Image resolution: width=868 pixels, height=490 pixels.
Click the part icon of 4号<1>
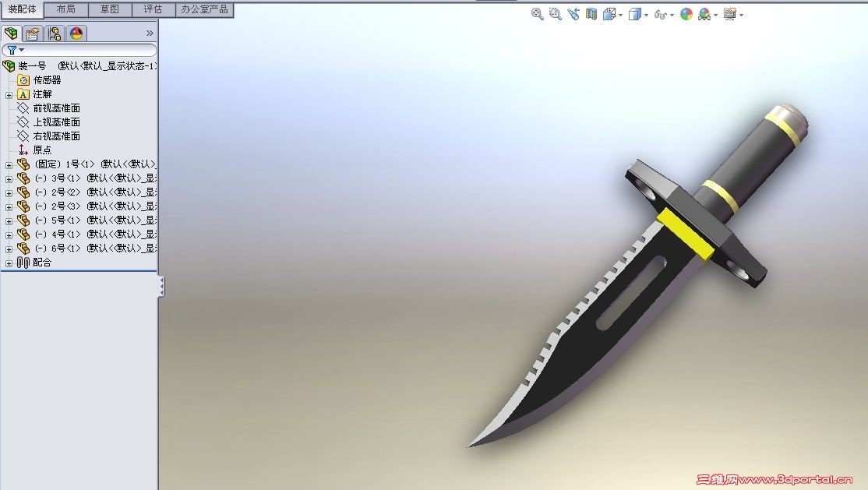tap(23, 234)
